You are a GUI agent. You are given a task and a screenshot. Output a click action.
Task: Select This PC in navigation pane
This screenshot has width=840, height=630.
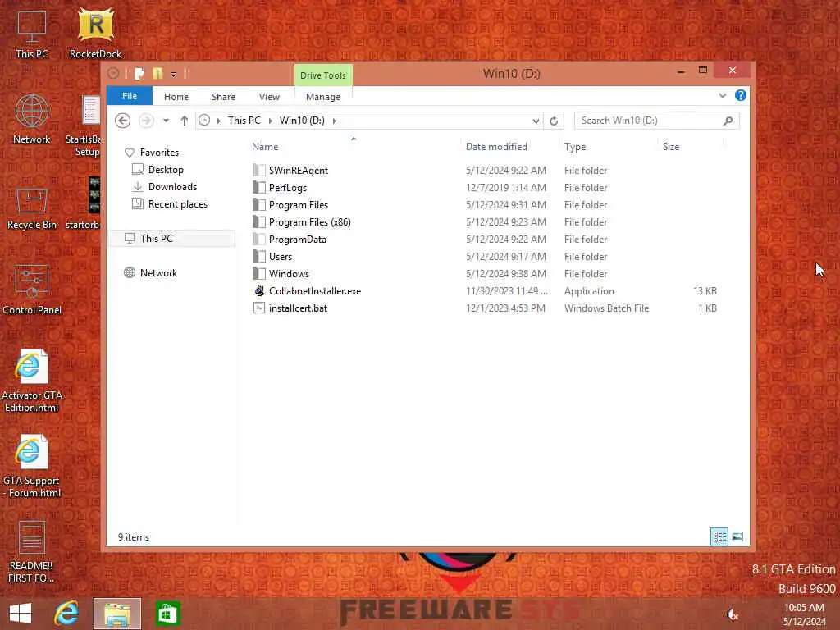click(x=171, y=239)
